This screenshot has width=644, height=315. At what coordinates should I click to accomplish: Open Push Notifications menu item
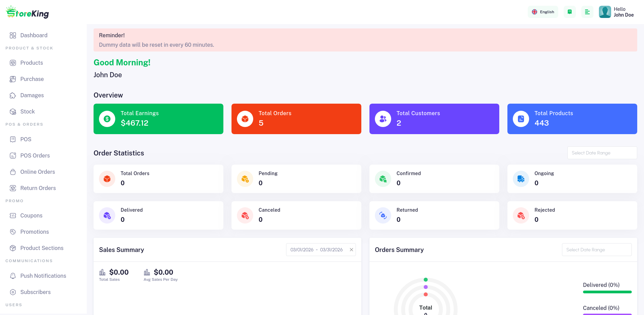[x=43, y=276]
